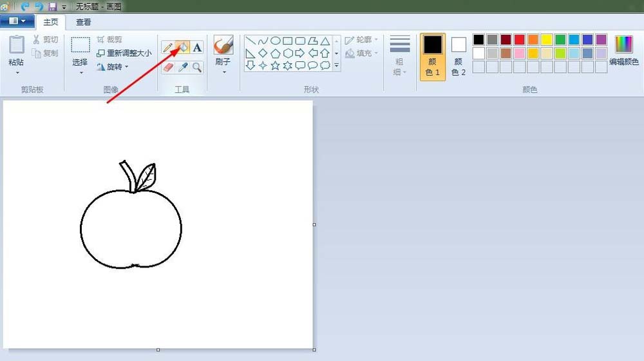The image size is (644, 361).
Task: Switch to the Home (主页) tab
Action: (x=50, y=22)
